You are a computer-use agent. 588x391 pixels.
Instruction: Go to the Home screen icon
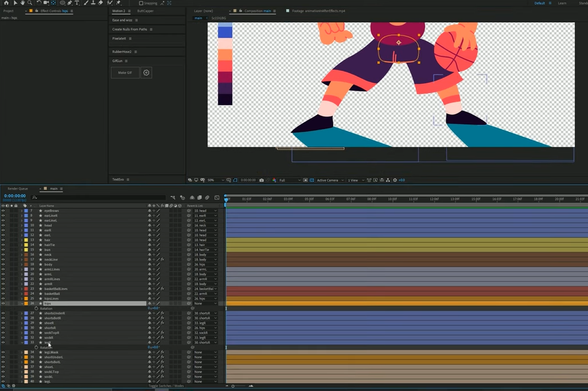point(6,3)
